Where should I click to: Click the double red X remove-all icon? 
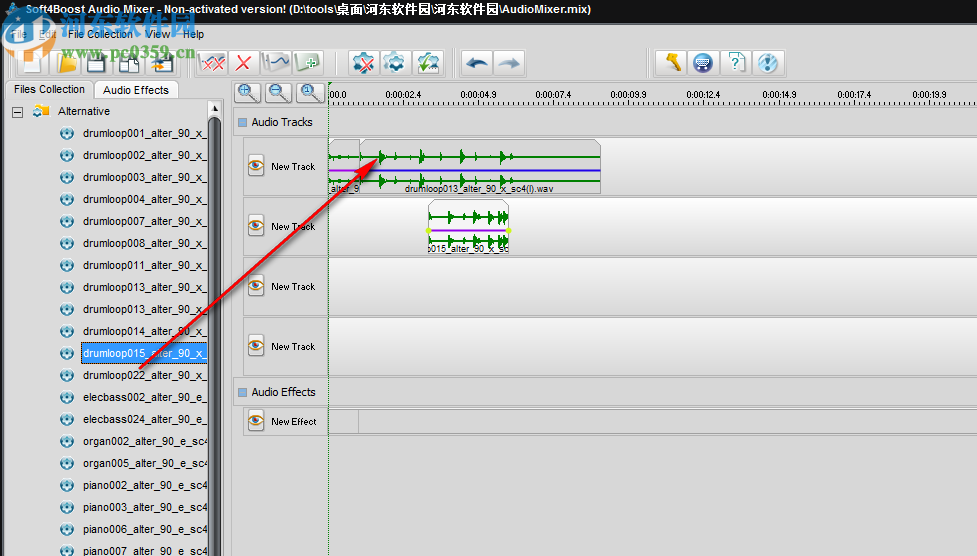point(212,63)
